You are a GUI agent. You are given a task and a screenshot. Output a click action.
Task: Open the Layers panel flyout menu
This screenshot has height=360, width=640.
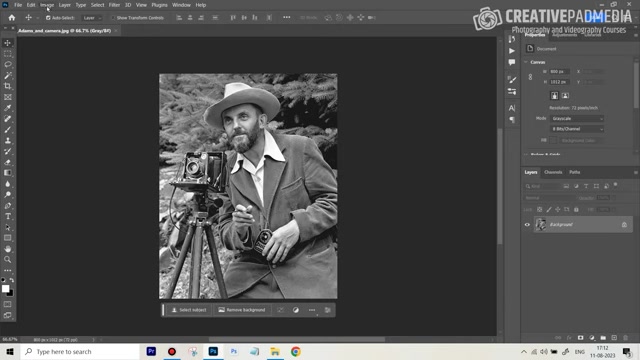[636, 173]
